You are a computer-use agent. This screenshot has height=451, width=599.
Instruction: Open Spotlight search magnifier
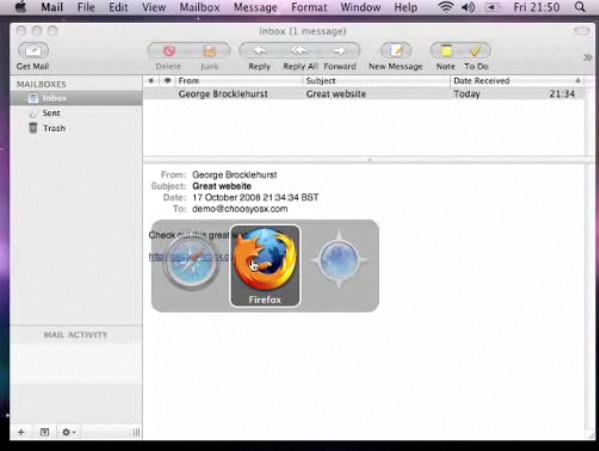[580, 7]
